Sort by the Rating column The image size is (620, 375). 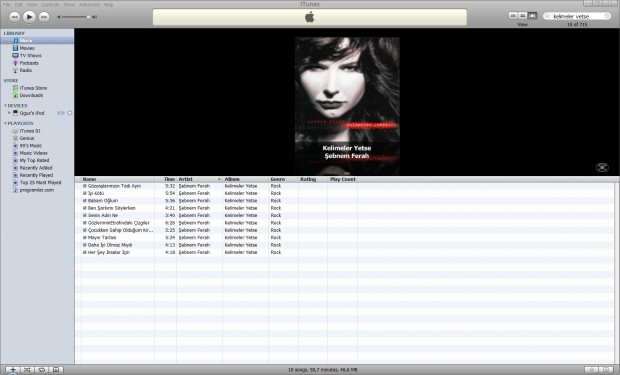313,179
